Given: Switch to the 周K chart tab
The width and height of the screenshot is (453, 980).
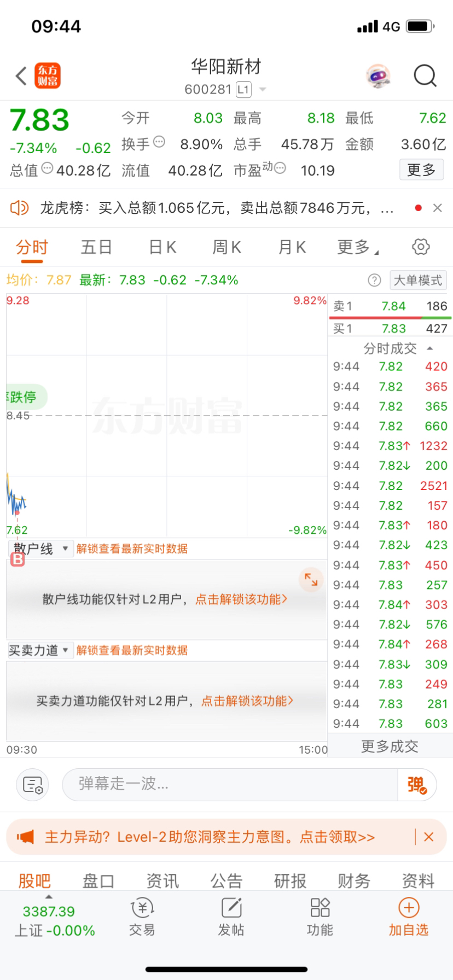Looking at the screenshot, I should 226,247.
